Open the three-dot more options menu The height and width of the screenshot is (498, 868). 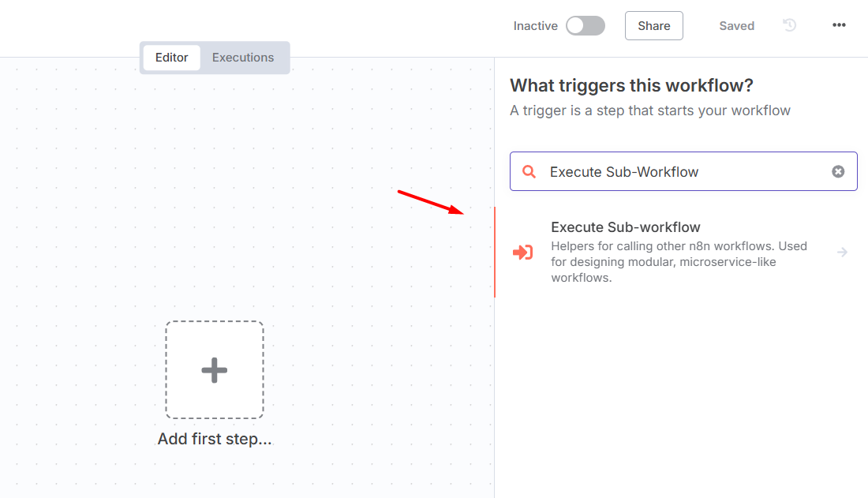(839, 25)
